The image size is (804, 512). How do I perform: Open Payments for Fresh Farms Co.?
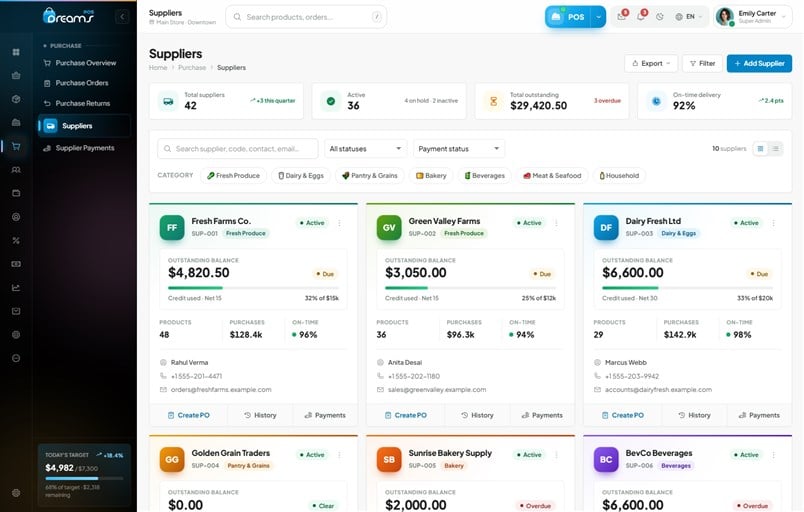coord(325,415)
